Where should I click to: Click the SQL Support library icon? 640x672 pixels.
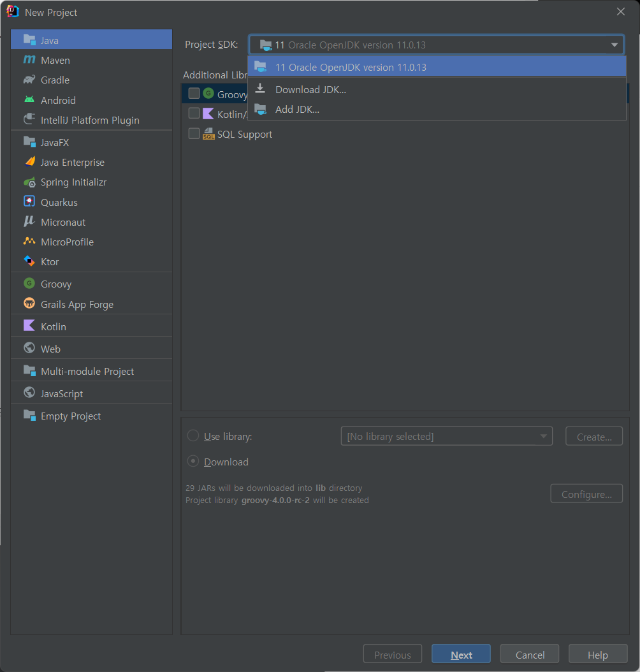208,134
